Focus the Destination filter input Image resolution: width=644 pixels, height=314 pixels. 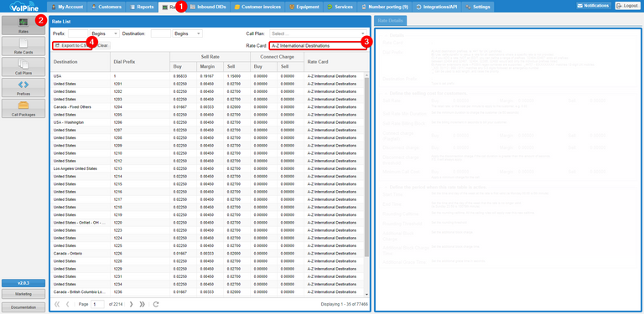tap(161, 33)
